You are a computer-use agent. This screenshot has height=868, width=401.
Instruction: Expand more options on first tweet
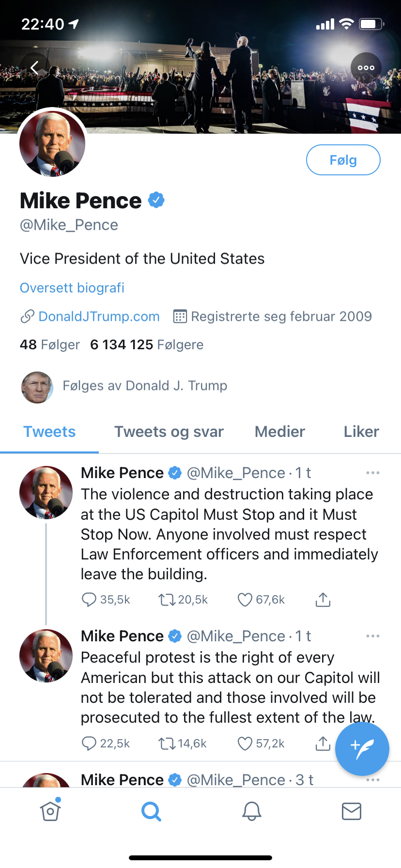pos(372,473)
